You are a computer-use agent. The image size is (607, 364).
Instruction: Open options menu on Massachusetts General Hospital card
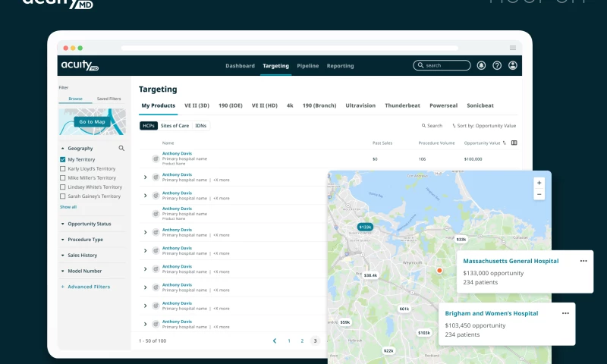pos(583,261)
